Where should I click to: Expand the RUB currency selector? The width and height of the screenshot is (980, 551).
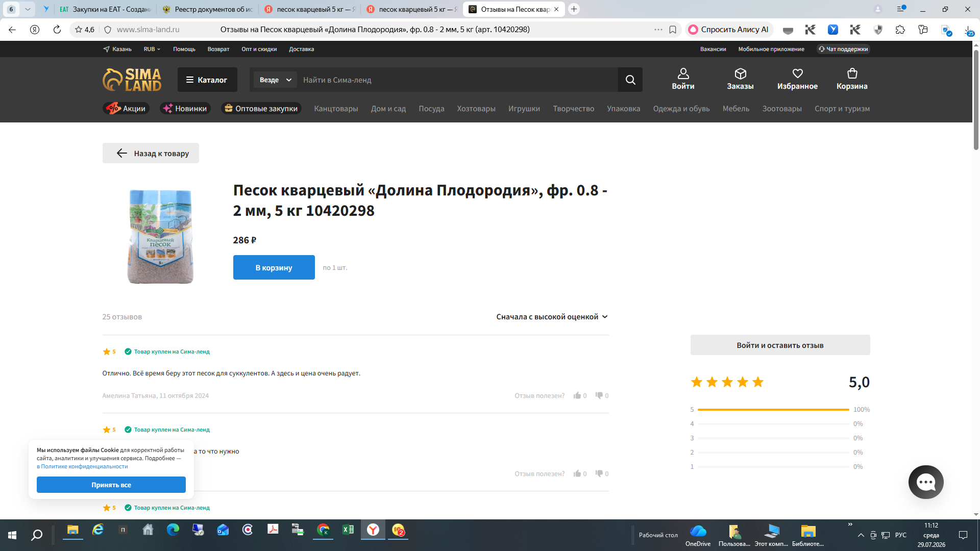[152, 49]
